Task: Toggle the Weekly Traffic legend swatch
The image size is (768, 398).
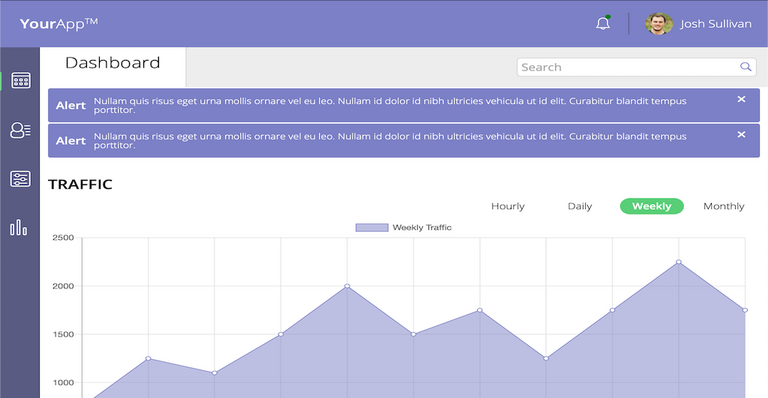Action: tap(372, 228)
